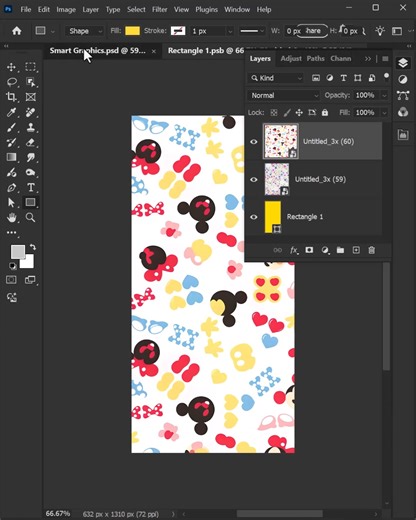Select the Horizontal Type tool

click(31, 187)
